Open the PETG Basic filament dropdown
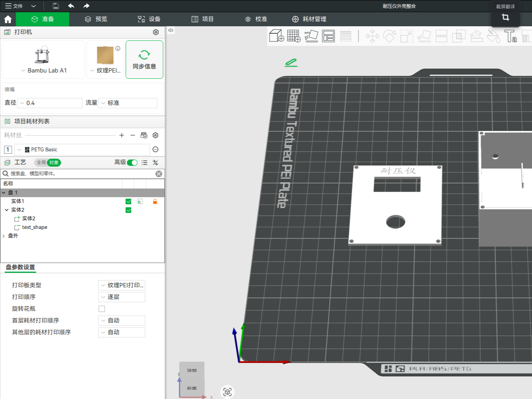The height and width of the screenshot is (399, 532). [x=82, y=150]
